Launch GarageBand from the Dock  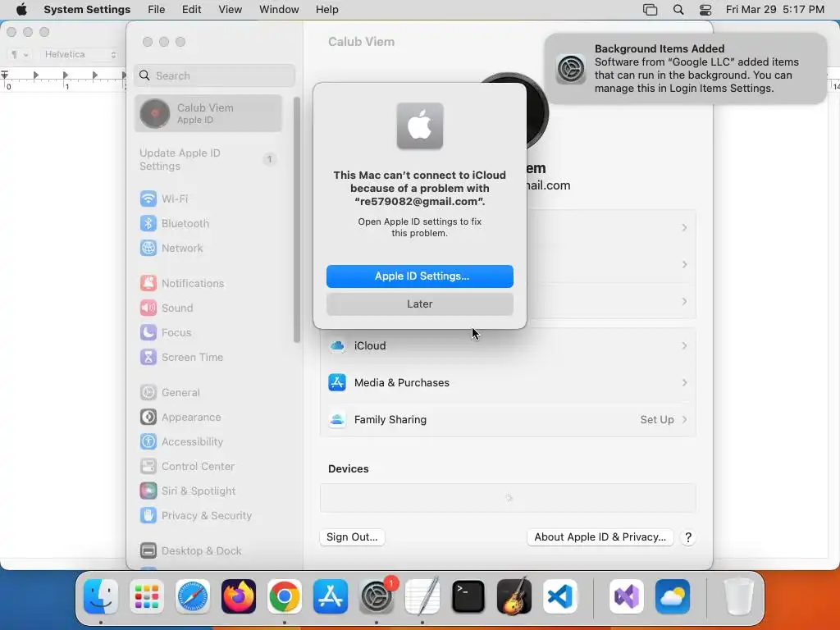514,597
